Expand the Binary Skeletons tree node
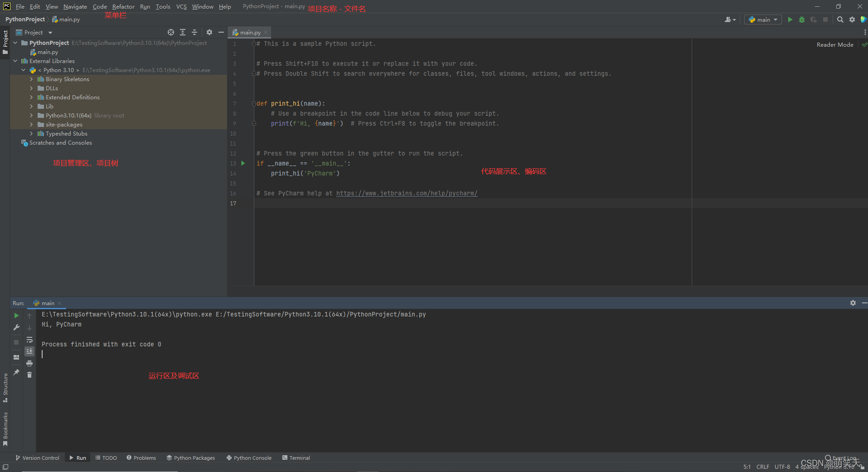 (31, 79)
